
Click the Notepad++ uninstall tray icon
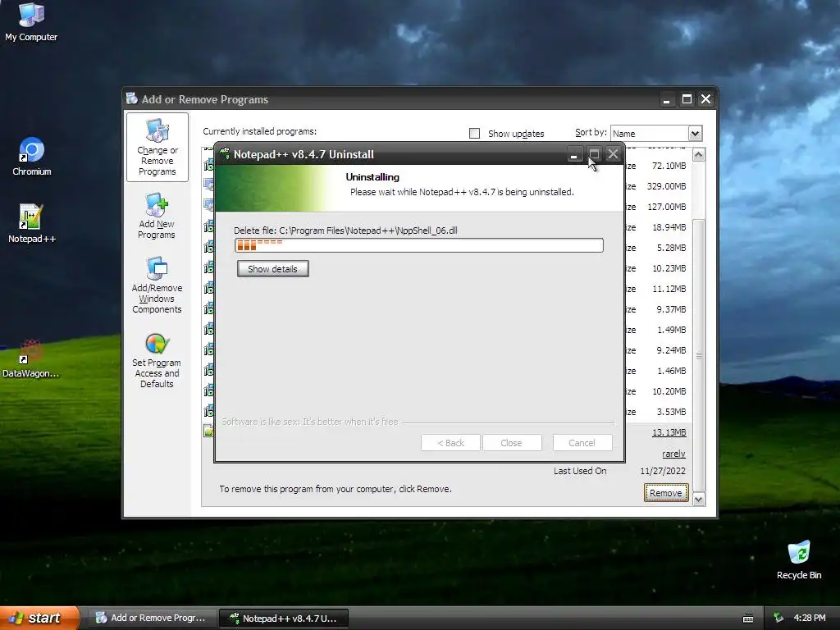pyautogui.click(x=778, y=618)
